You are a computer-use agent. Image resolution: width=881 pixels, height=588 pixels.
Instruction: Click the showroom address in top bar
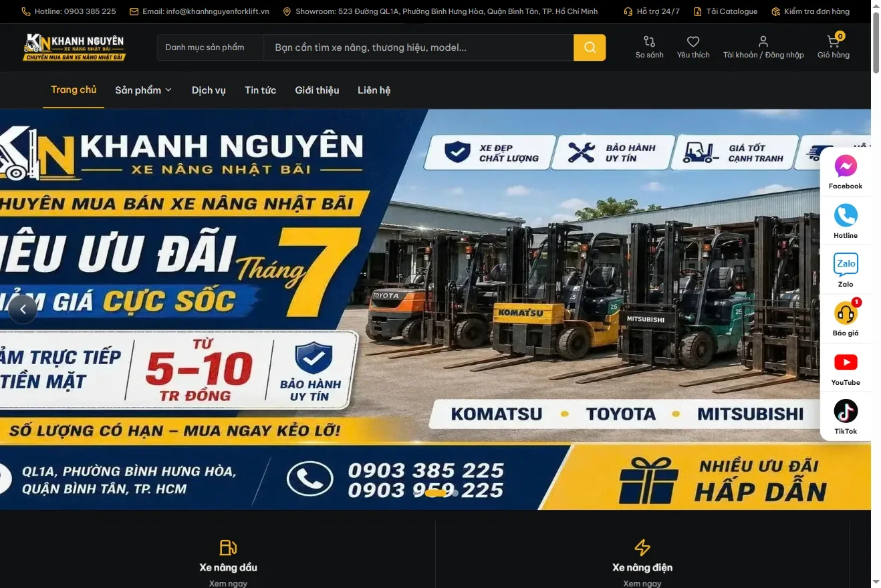(x=440, y=11)
